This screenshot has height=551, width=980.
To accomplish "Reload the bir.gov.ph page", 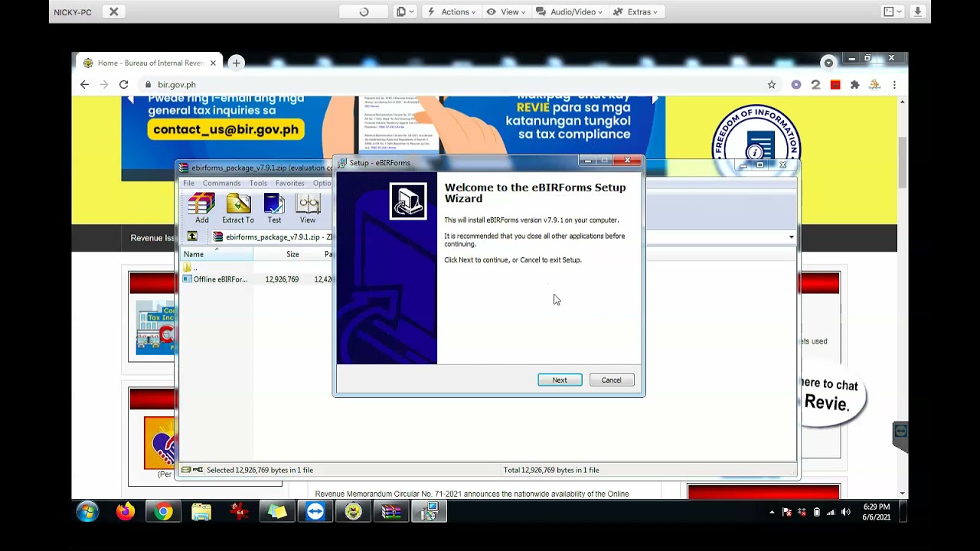I will (123, 84).
